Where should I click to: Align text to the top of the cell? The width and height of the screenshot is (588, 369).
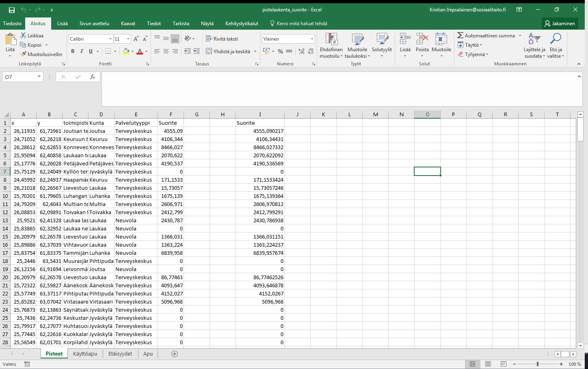click(x=157, y=39)
